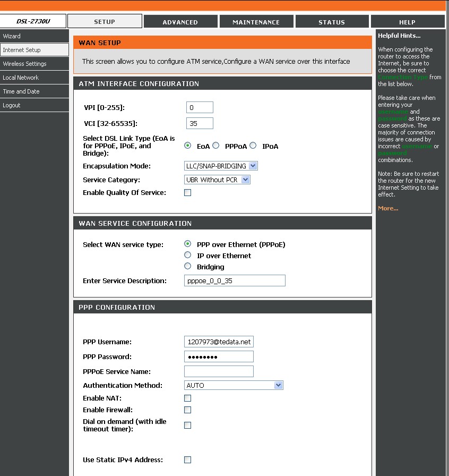The width and height of the screenshot is (449, 476).
Task: Open Local Network in the sidebar
Action: pyautogui.click(x=34, y=78)
